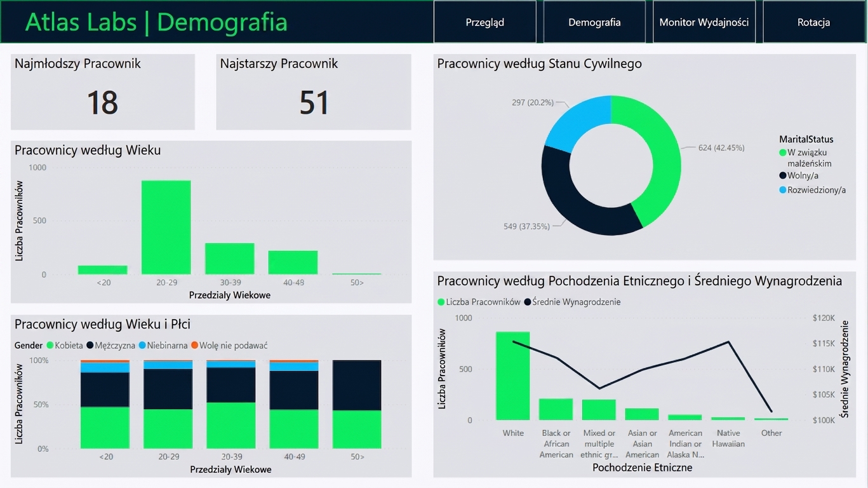Select the Rozwiedziony/a legend entry
Viewport: 868px width, 488px height.
pos(812,190)
